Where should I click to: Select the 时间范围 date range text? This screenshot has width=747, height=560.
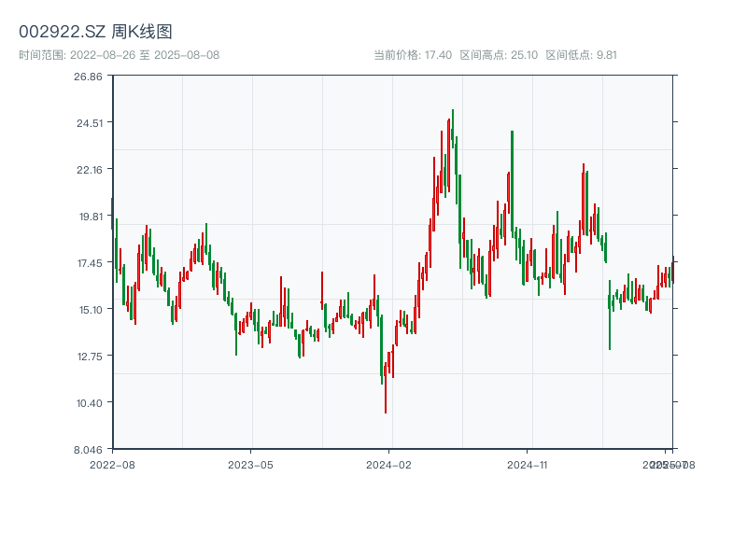coord(119,55)
